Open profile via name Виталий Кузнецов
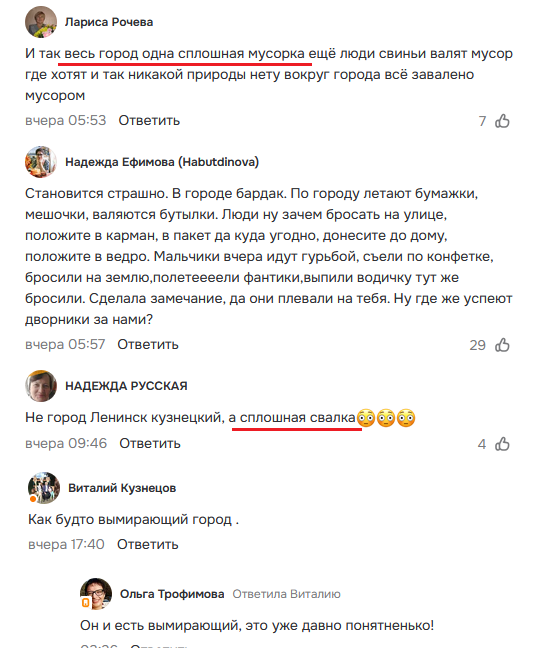 [122, 488]
